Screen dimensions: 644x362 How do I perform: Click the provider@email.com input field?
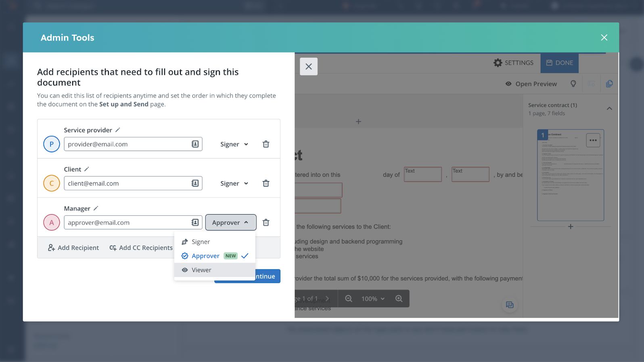click(133, 144)
